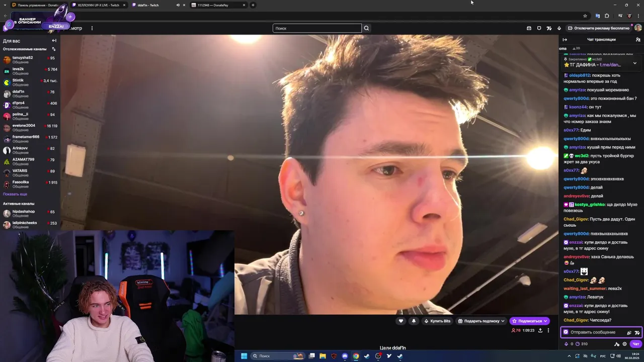Open emote picker in chat input

pyautogui.click(x=637, y=332)
